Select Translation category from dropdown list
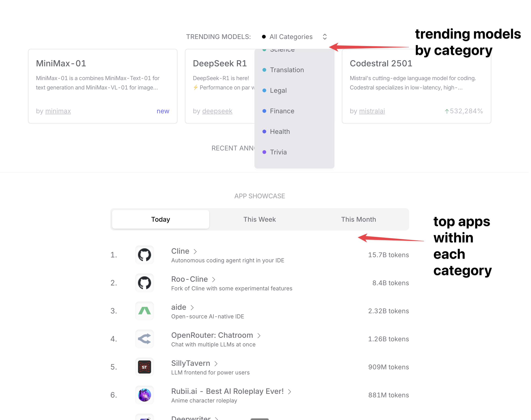 point(287,70)
